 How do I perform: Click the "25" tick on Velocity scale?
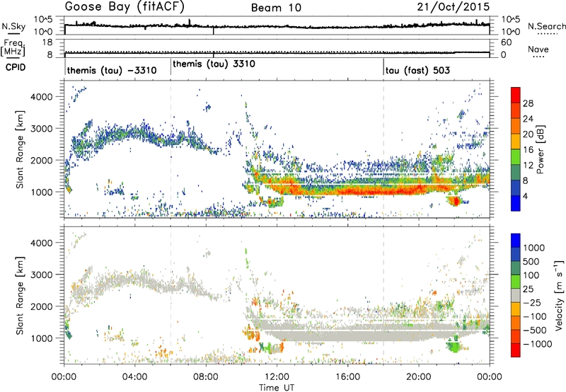point(528,289)
